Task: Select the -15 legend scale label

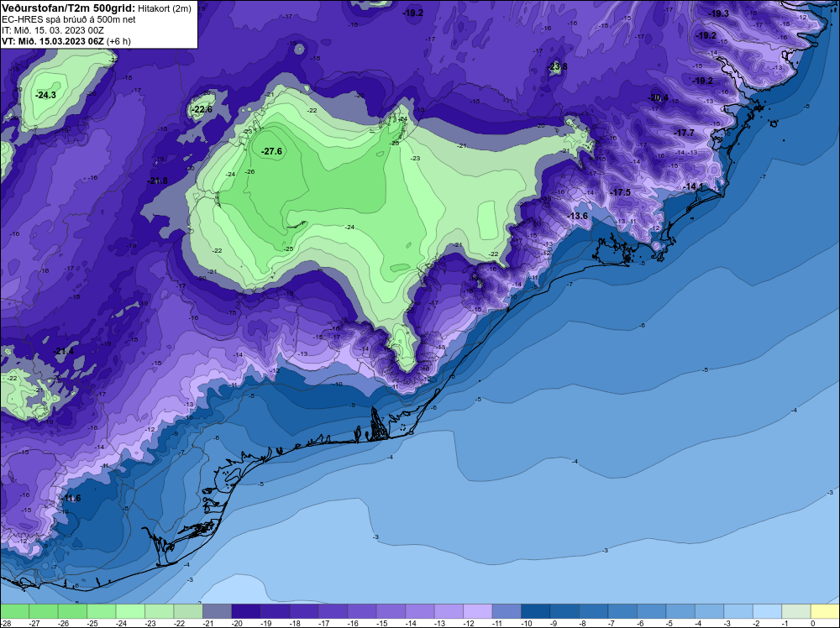Action: pos(382,624)
